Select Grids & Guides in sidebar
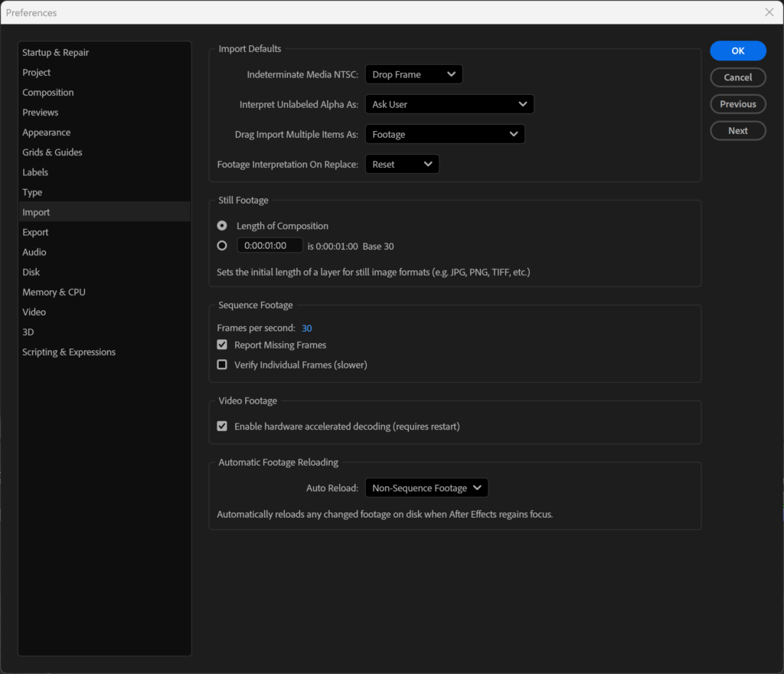 click(x=52, y=152)
